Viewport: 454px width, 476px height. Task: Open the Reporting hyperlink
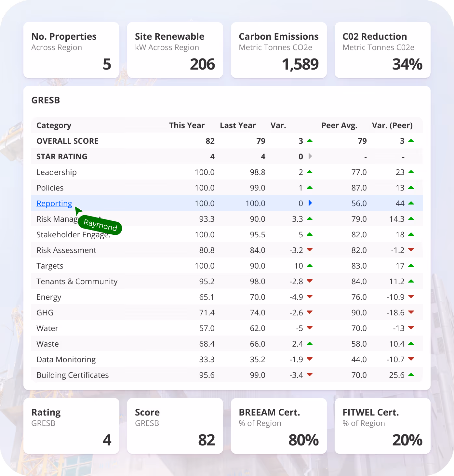54,203
